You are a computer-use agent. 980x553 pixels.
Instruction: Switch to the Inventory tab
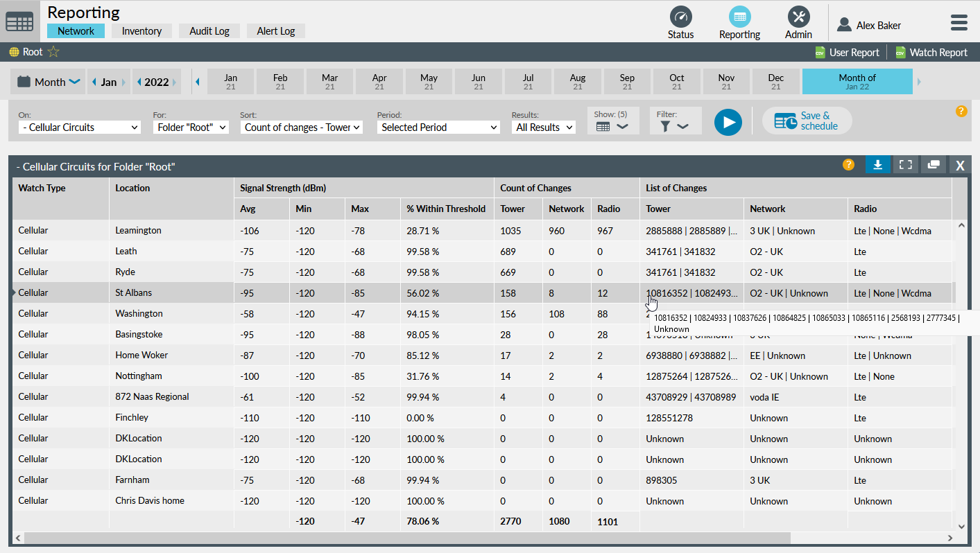coord(141,31)
